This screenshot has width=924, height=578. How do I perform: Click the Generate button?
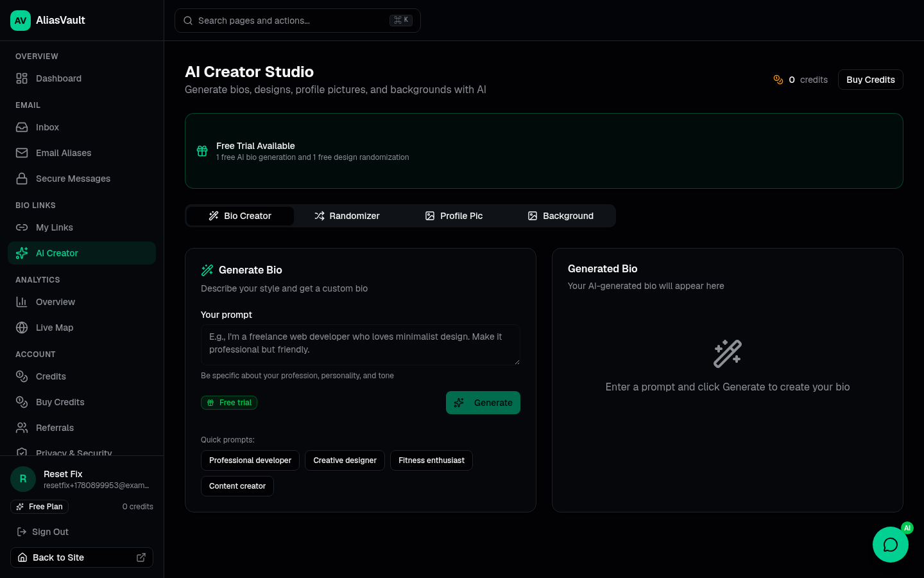(x=483, y=403)
